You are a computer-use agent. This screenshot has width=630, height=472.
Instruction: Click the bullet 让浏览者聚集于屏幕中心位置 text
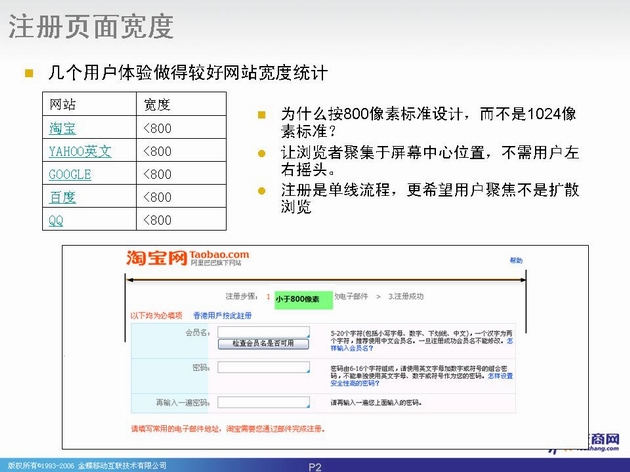click(430, 161)
